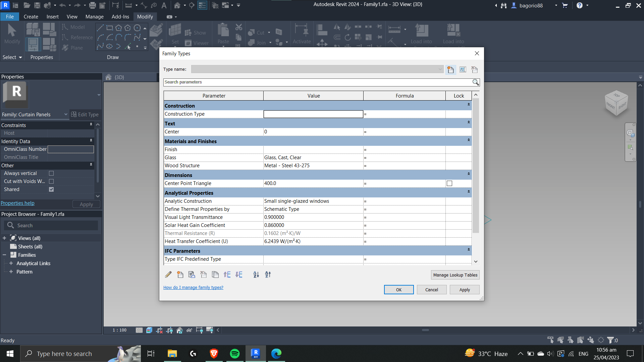Click the Edit Parameter pencil icon
This screenshot has height=362, width=644.
pos(168,275)
